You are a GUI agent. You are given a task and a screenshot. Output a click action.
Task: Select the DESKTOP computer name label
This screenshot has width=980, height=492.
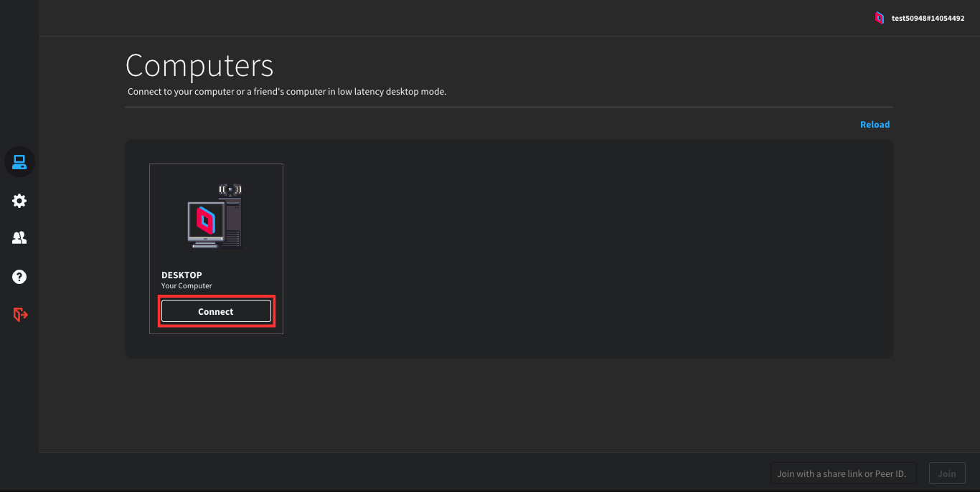pos(182,275)
